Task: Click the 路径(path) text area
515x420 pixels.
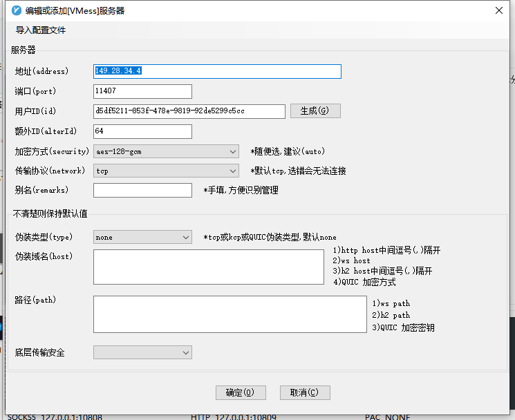Action: click(230, 314)
